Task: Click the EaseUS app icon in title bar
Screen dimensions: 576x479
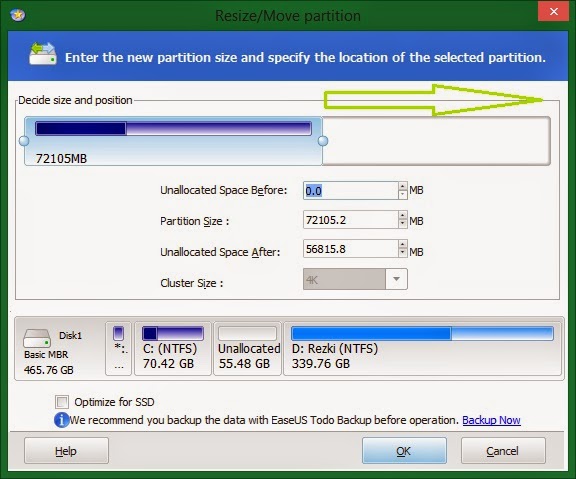Action: click(x=17, y=15)
